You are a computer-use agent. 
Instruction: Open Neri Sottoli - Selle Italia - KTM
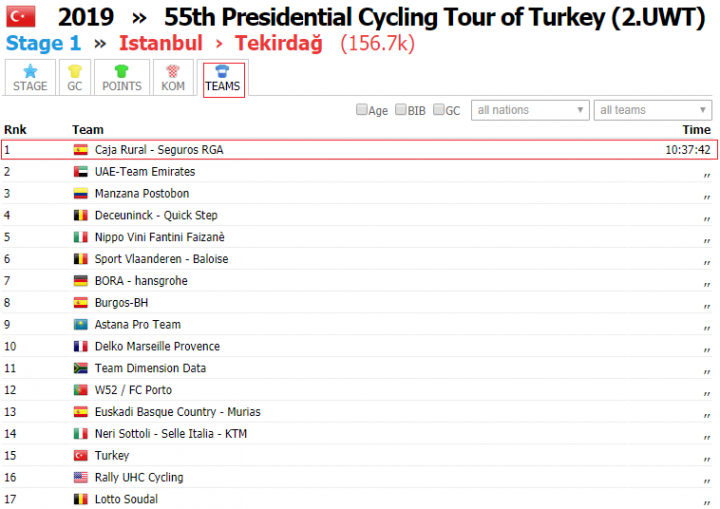[x=171, y=434]
